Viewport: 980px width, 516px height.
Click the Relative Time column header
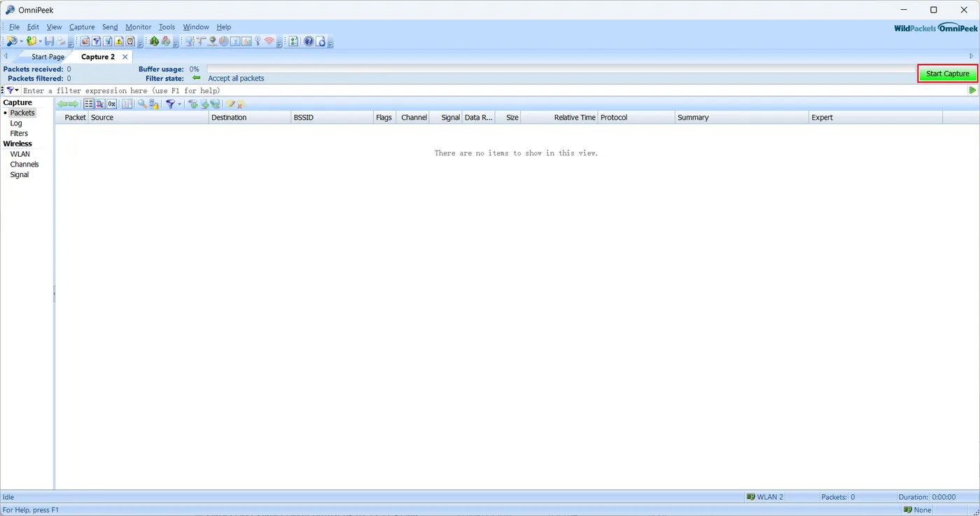point(559,118)
